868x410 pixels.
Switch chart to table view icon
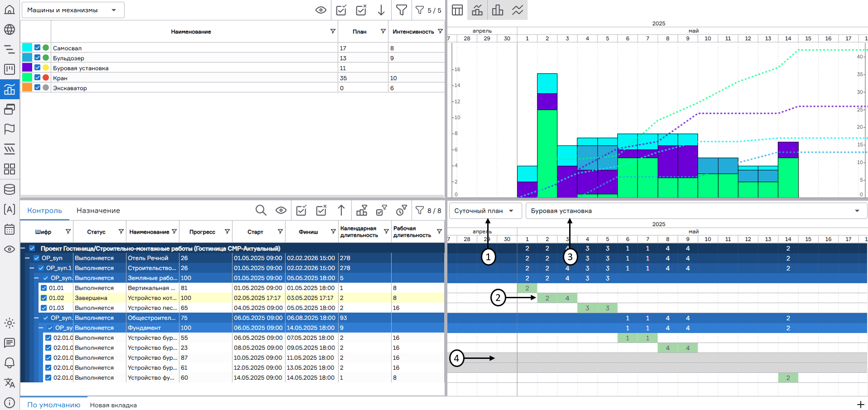pyautogui.click(x=457, y=10)
